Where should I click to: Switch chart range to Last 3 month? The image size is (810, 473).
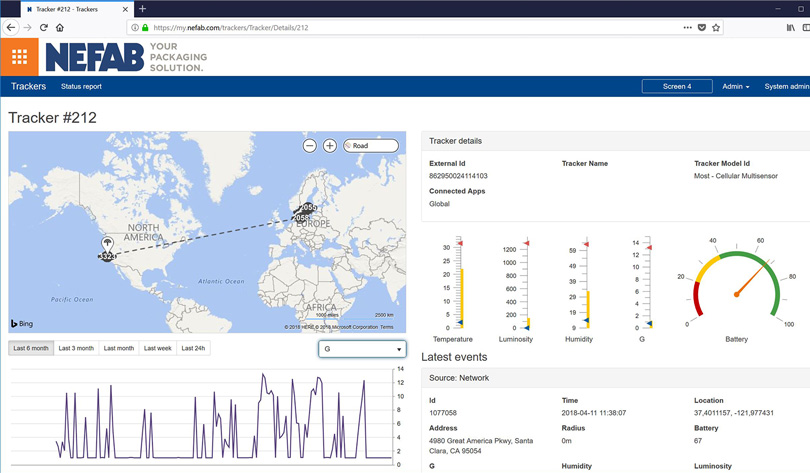point(76,348)
